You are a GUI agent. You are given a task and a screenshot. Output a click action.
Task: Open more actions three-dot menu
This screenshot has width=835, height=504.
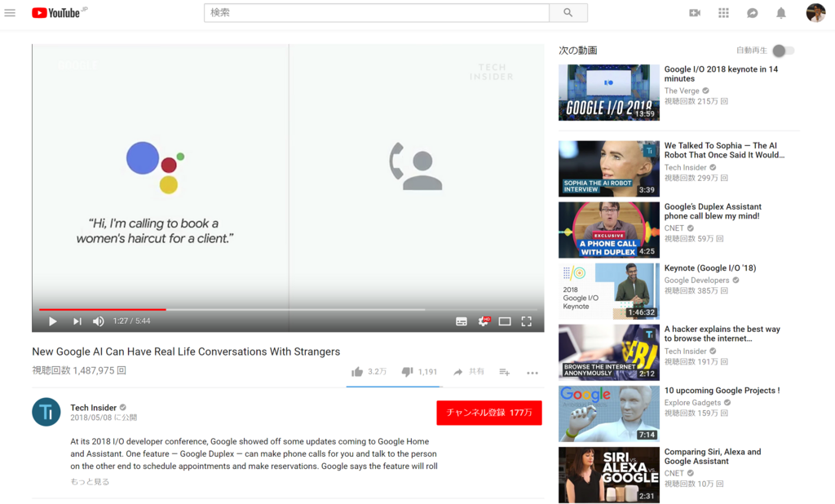click(x=532, y=373)
